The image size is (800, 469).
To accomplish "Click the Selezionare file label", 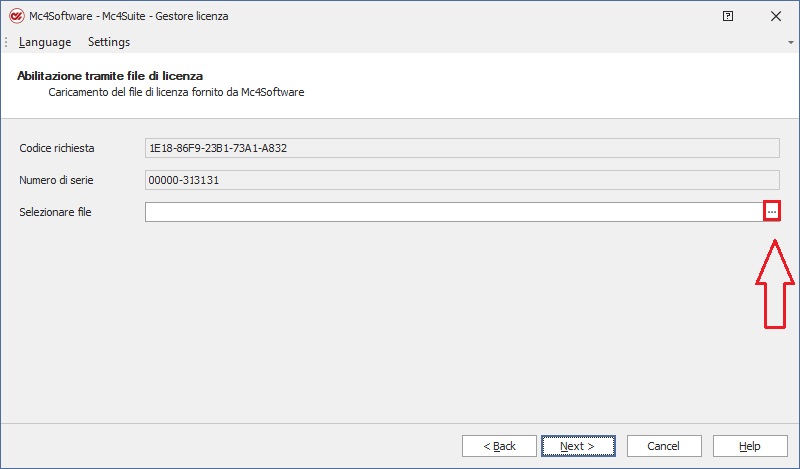I will tap(55, 212).
